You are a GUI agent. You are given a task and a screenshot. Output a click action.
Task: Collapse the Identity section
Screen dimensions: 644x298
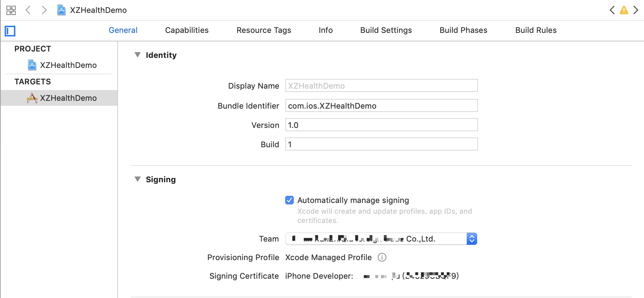pos(138,55)
